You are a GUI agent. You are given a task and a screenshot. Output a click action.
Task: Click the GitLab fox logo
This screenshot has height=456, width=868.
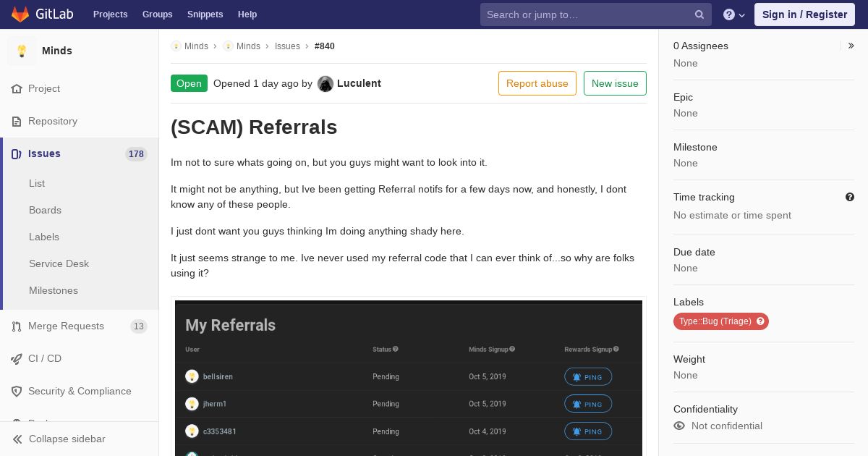pos(20,14)
